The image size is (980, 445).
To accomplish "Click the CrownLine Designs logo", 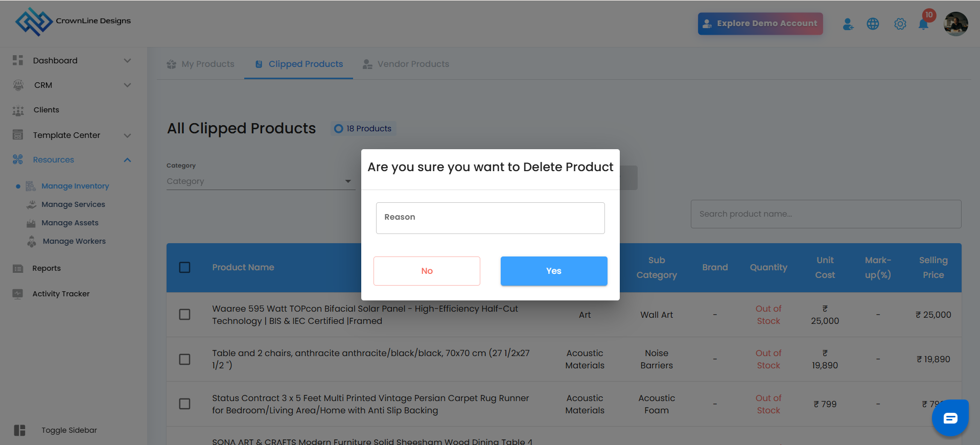I will coord(34,21).
